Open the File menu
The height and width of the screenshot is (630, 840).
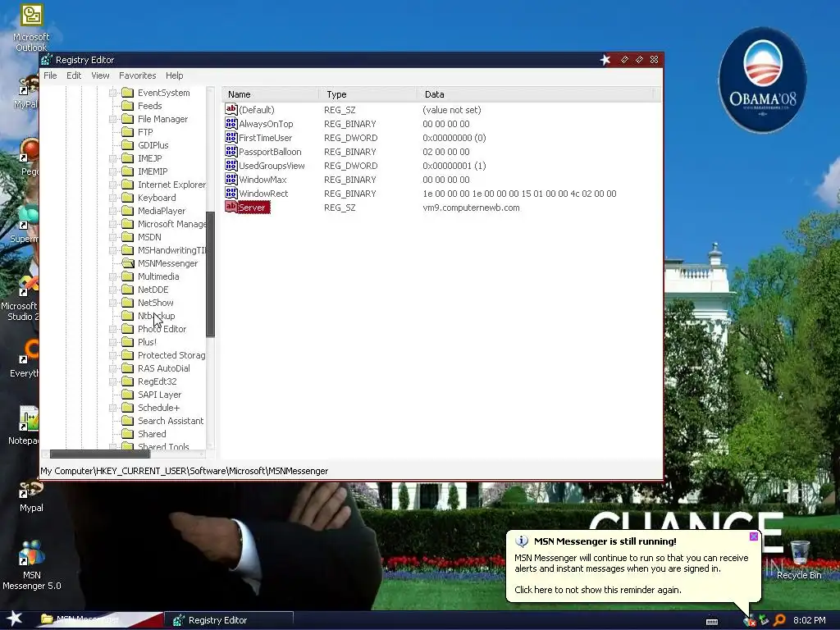(x=50, y=75)
